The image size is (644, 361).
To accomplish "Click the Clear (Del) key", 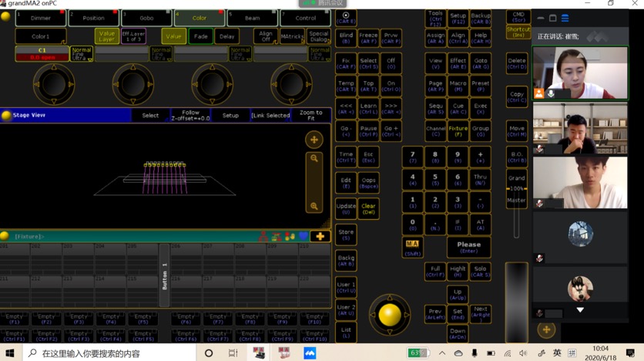I will coord(368,208).
